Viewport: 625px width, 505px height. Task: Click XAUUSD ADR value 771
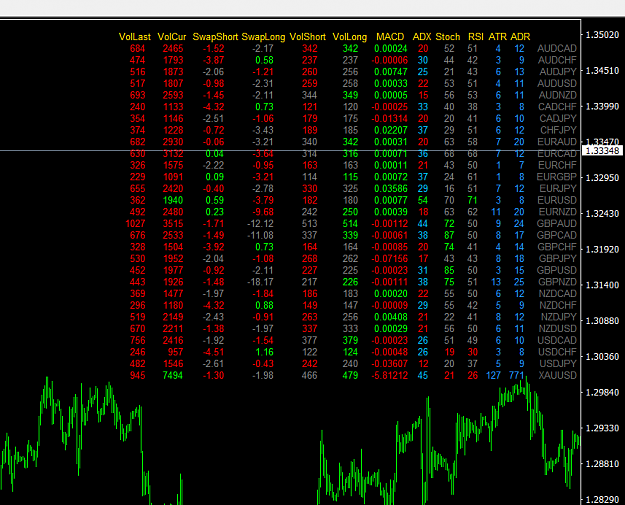coord(516,375)
